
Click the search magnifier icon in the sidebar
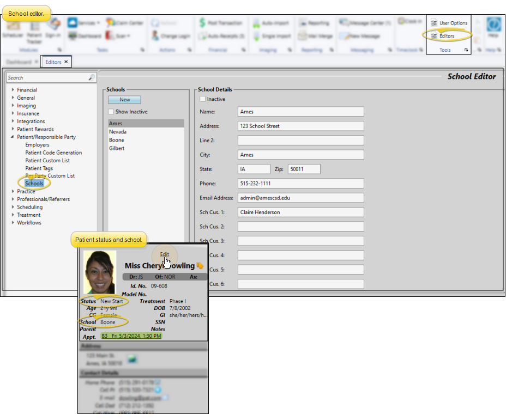tap(92, 78)
